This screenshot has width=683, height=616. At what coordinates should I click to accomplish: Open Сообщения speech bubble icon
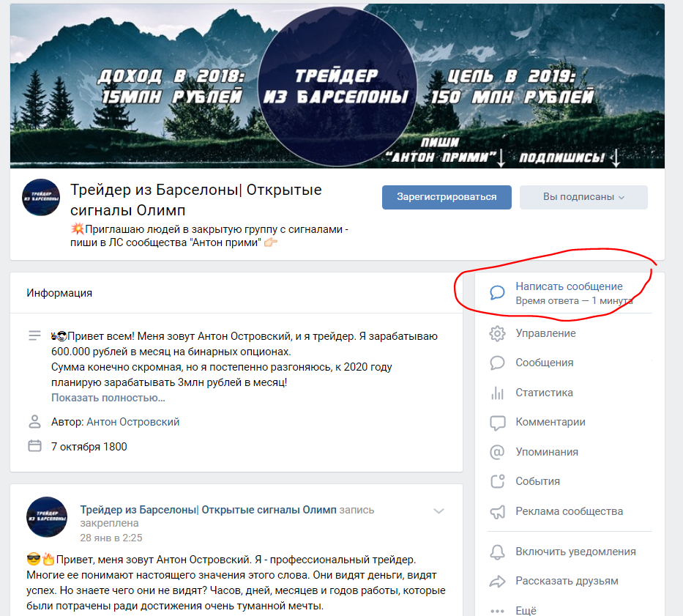tap(497, 363)
